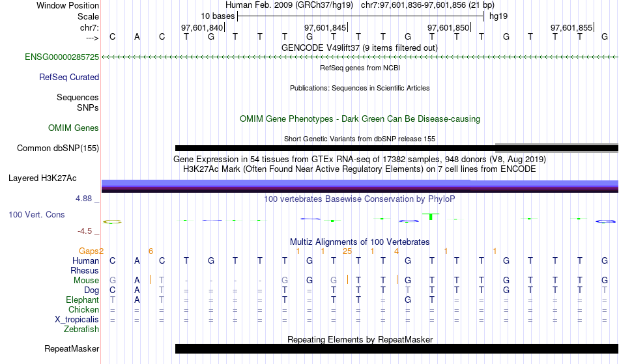Click the hg19 label beside scale bar
This screenshot has height=364, width=619.
click(x=498, y=16)
